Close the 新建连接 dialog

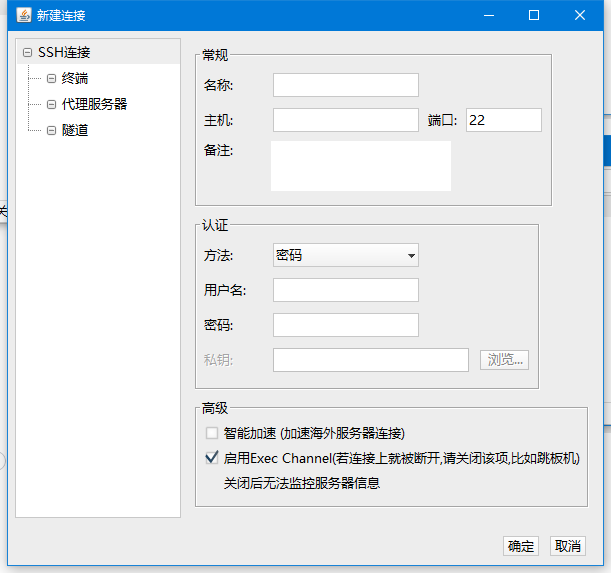click(x=580, y=15)
